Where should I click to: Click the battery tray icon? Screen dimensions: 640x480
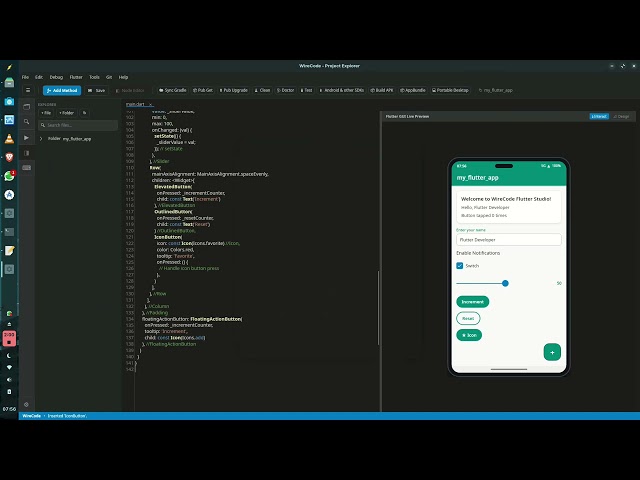click(x=9, y=392)
